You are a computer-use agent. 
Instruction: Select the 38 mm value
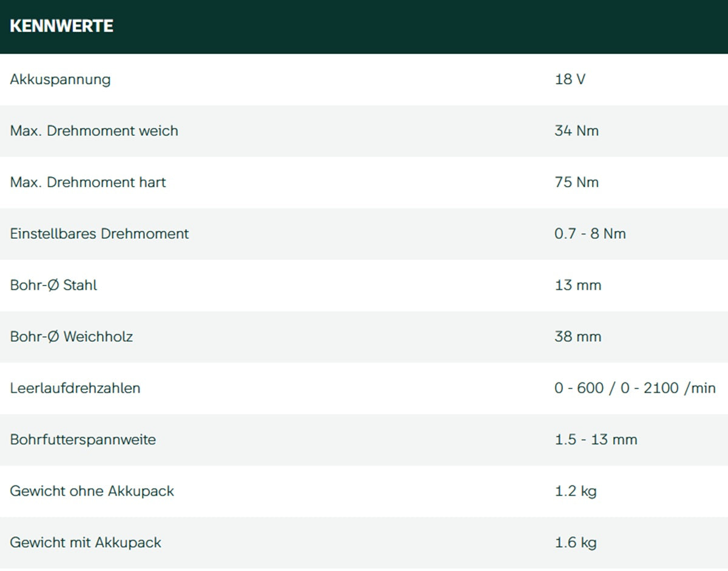pos(578,337)
